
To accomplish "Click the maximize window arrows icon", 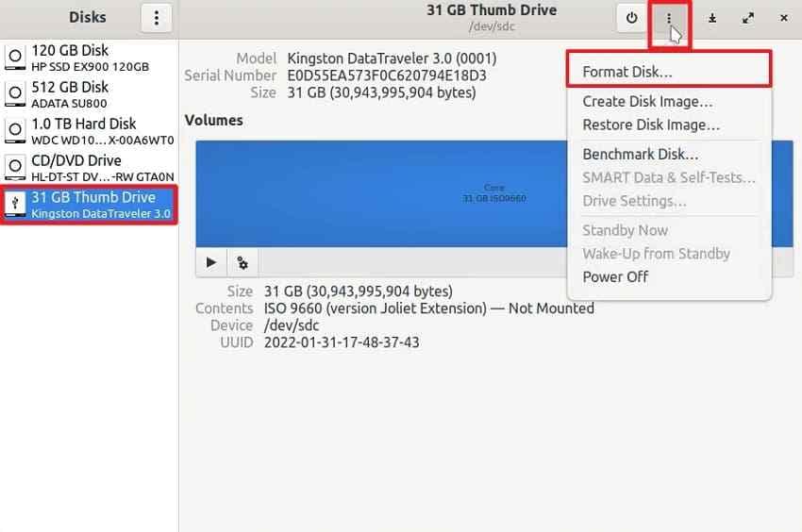I will point(748,19).
